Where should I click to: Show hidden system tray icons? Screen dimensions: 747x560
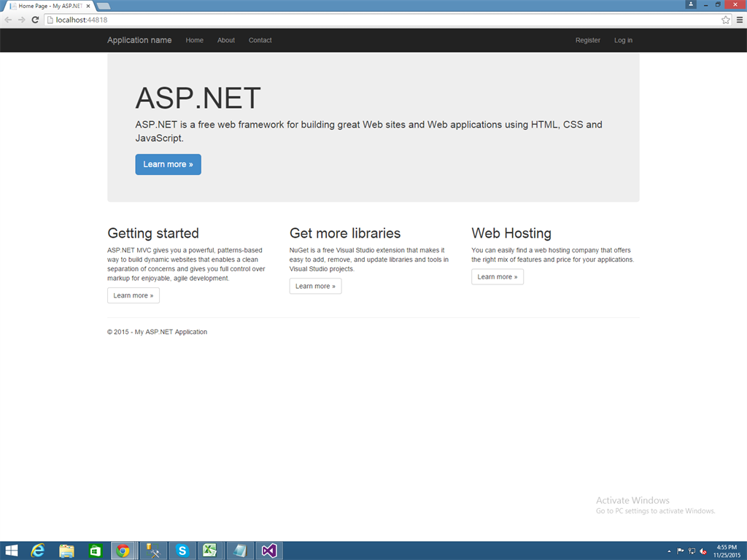click(669, 551)
